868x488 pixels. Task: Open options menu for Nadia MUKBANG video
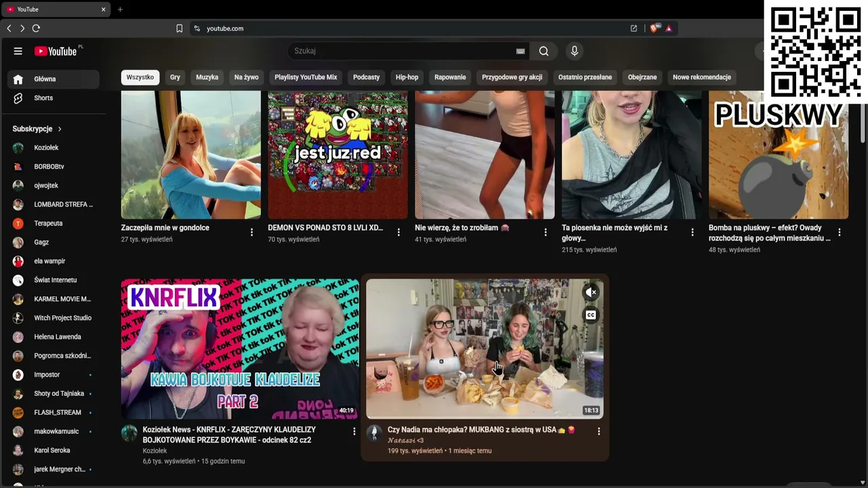[599, 431]
